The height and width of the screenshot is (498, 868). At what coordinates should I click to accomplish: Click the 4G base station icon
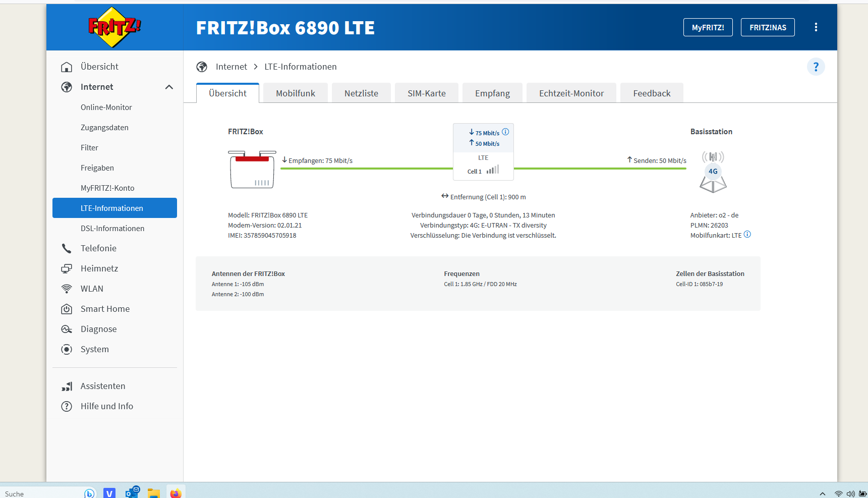pyautogui.click(x=713, y=172)
